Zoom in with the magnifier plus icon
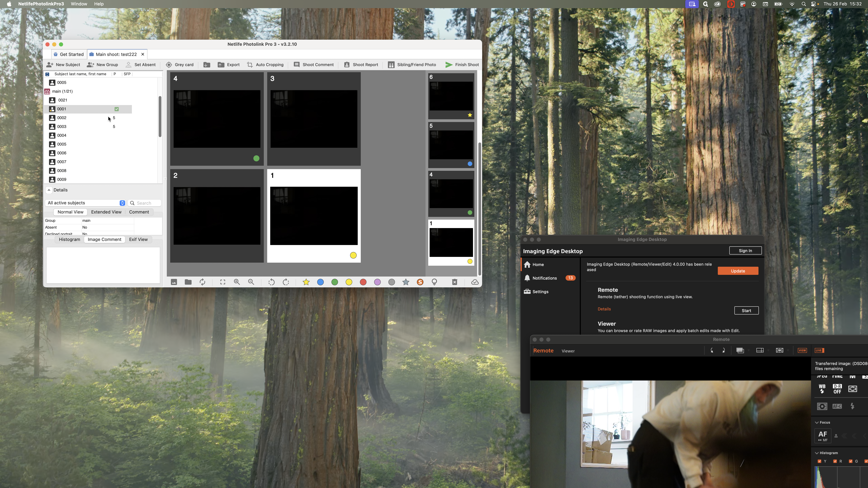The width and height of the screenshot is (868, 488). (x=237, y=282)
